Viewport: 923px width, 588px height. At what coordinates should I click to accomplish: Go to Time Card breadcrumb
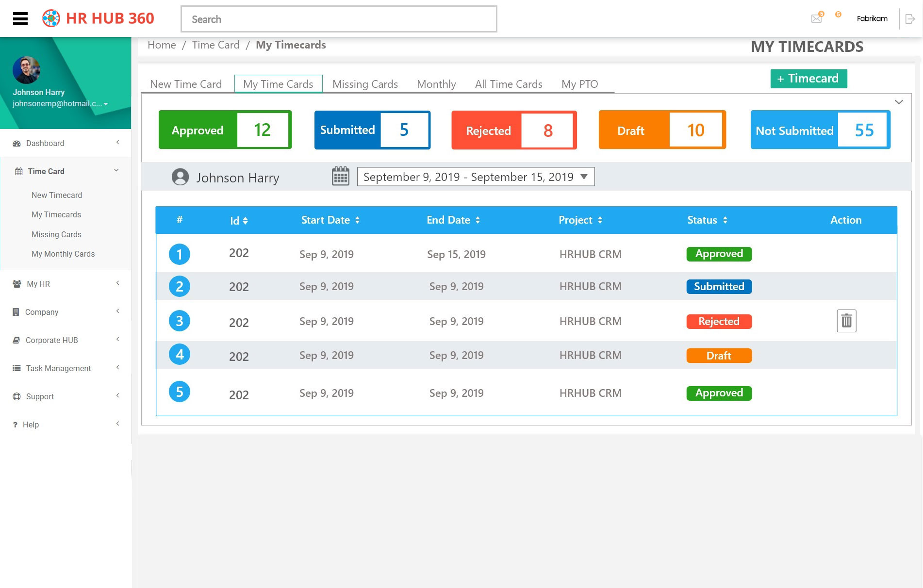[215, 45]
